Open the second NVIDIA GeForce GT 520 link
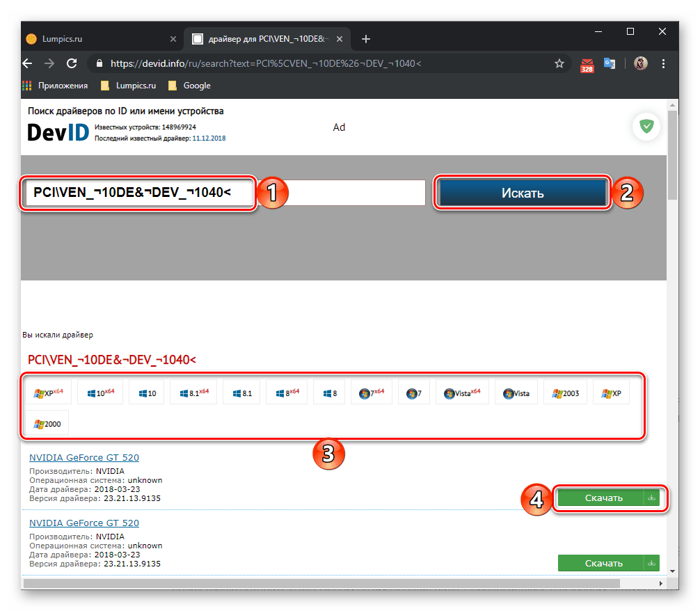The height and width of the screenshot is (611, 700). 84,523
